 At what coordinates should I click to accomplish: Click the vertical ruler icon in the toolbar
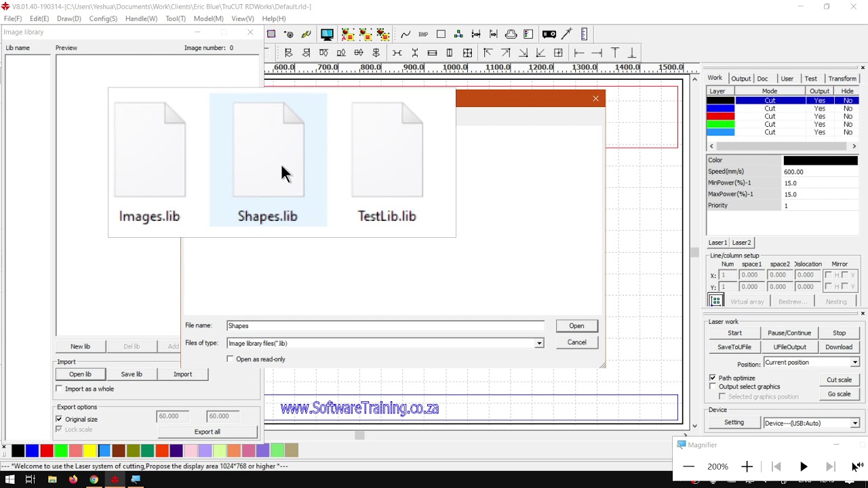tap(584, 34)
